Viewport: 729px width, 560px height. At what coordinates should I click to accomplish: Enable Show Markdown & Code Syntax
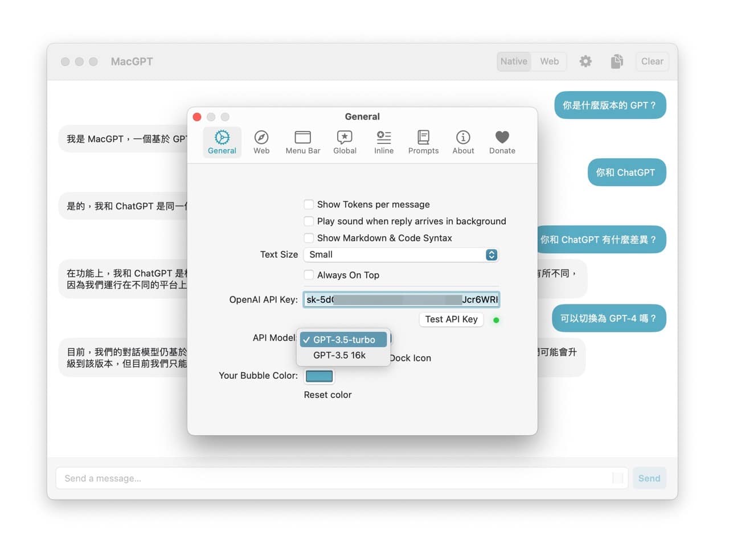309,238
